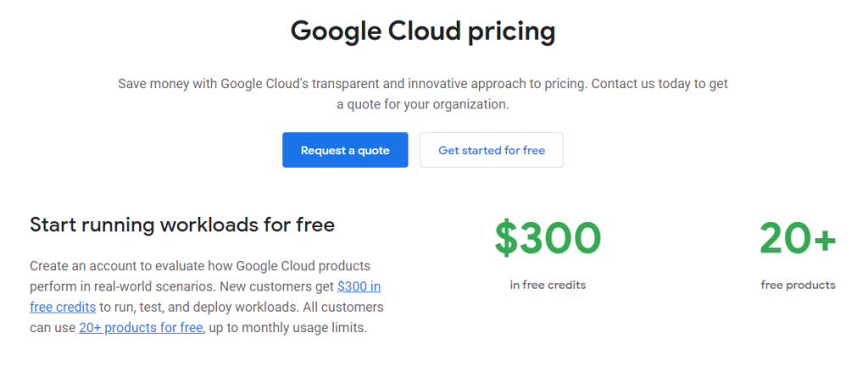
Task: Click the blue Request a quote button
Action: [x=345, y=150]
